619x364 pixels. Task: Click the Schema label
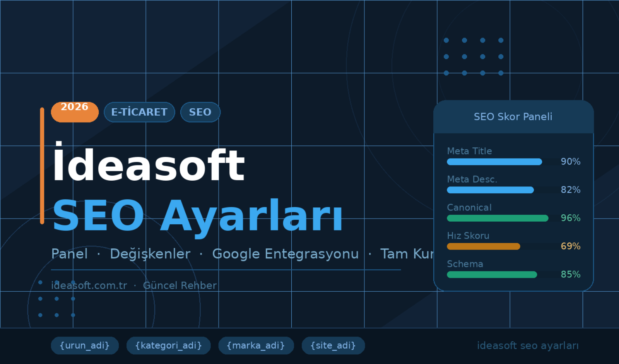point(465,264)
